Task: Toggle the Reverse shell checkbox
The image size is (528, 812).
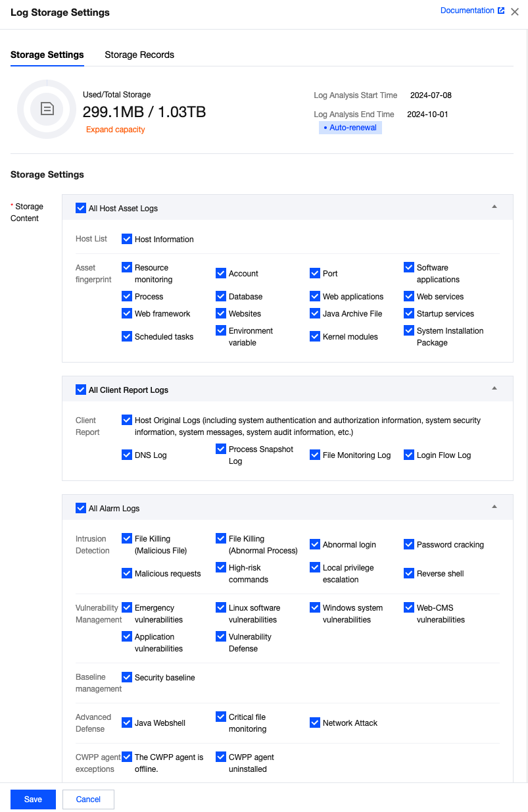Action: [x=409, y=573]
